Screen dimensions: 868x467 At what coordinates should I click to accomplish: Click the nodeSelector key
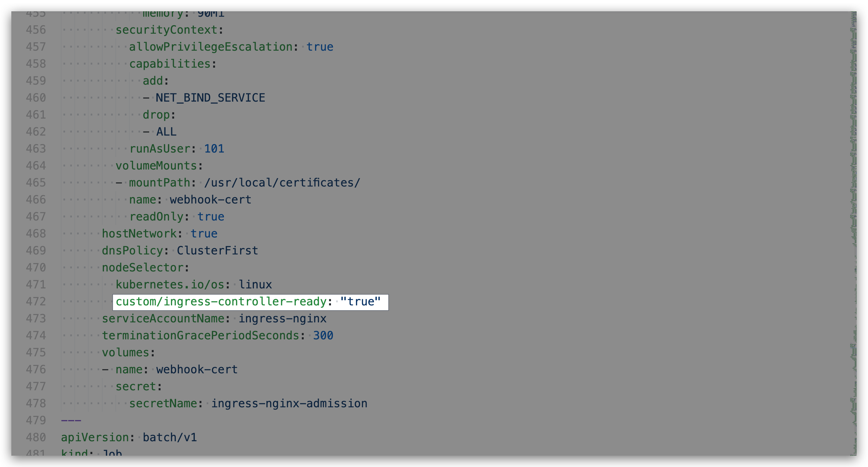point(143,268)
